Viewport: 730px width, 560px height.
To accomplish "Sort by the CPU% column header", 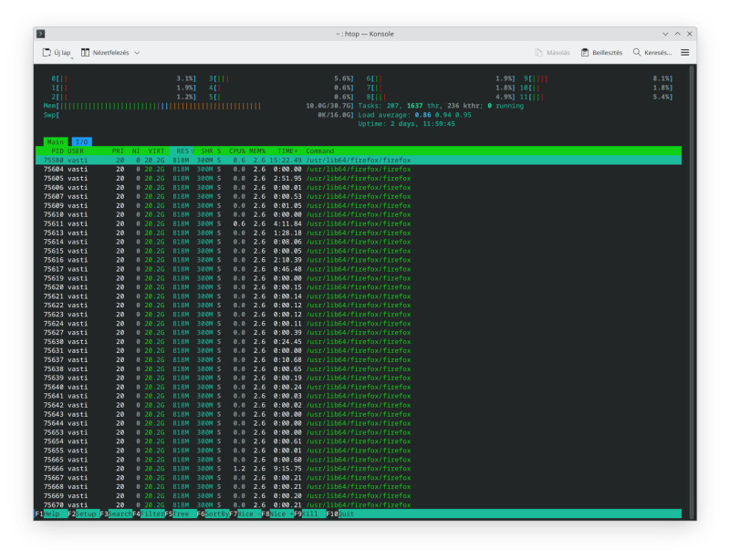I will coord(237,151).
